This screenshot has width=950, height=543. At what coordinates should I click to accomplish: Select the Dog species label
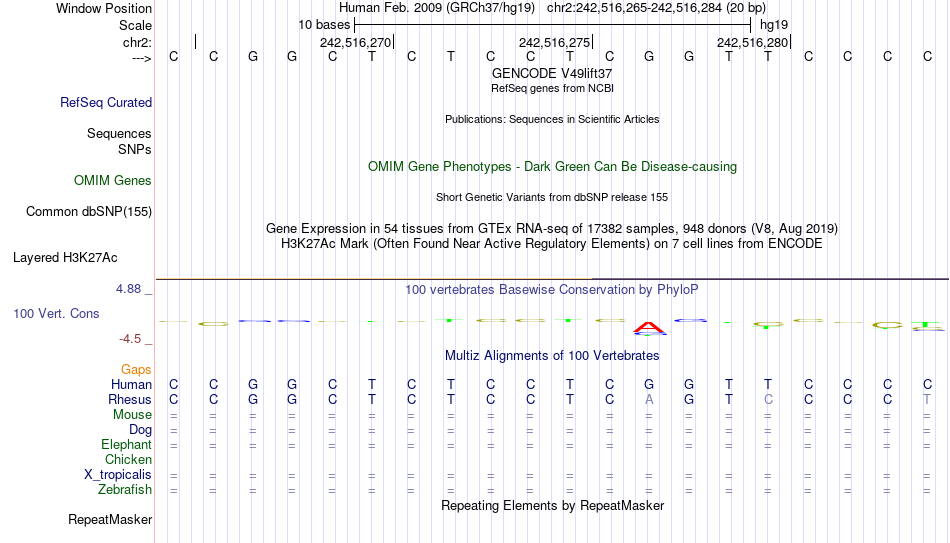(x=141, y=430)
